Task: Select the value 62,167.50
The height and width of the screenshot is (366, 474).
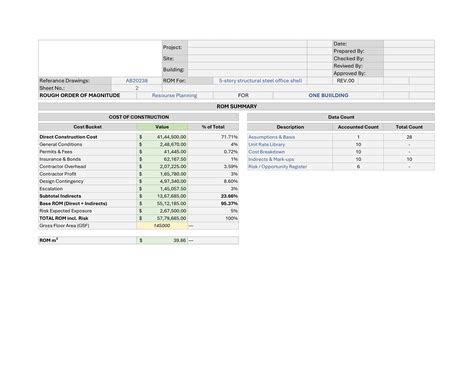Action: (x=162, y=159)
